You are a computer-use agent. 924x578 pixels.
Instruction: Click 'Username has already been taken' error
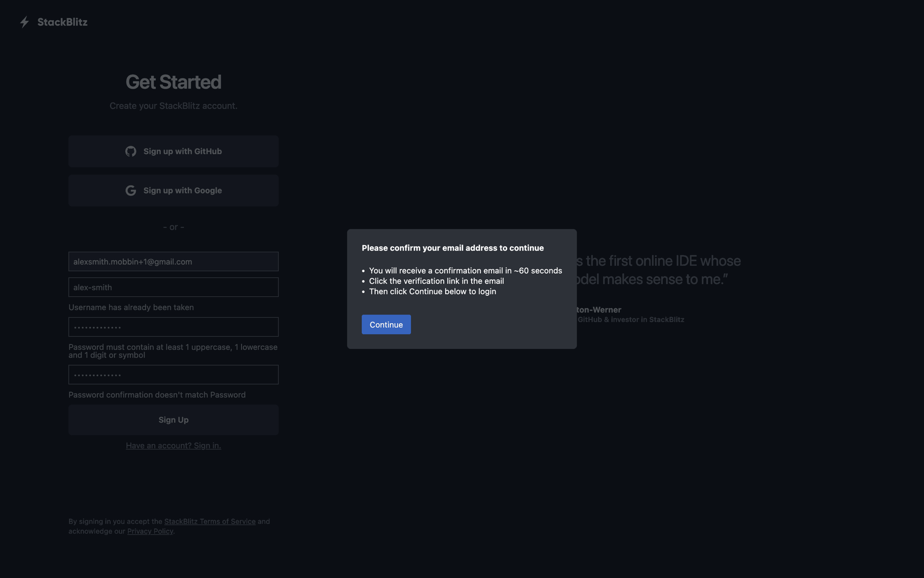click(x=131, y=307)
